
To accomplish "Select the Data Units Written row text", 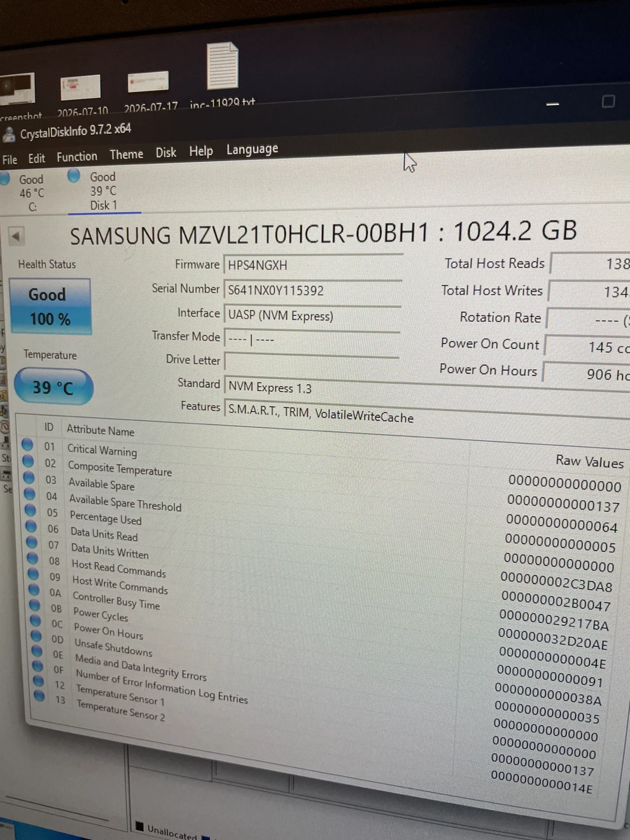I will pyautogui.click(x=110, y=551).
